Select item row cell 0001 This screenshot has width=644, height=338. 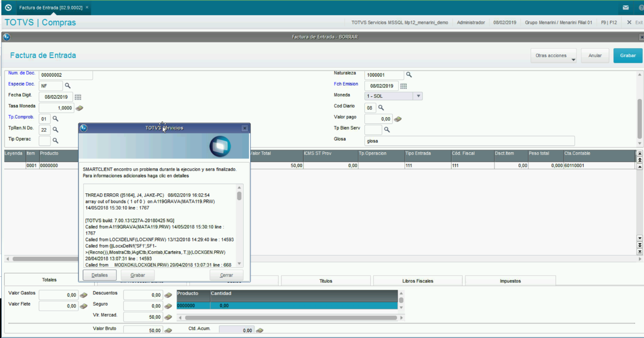(32, 165)
